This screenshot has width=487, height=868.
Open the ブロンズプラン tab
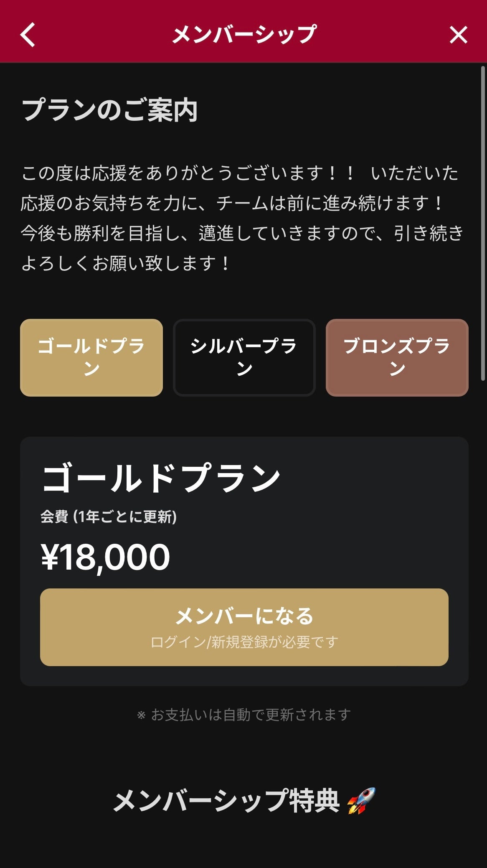397,358
